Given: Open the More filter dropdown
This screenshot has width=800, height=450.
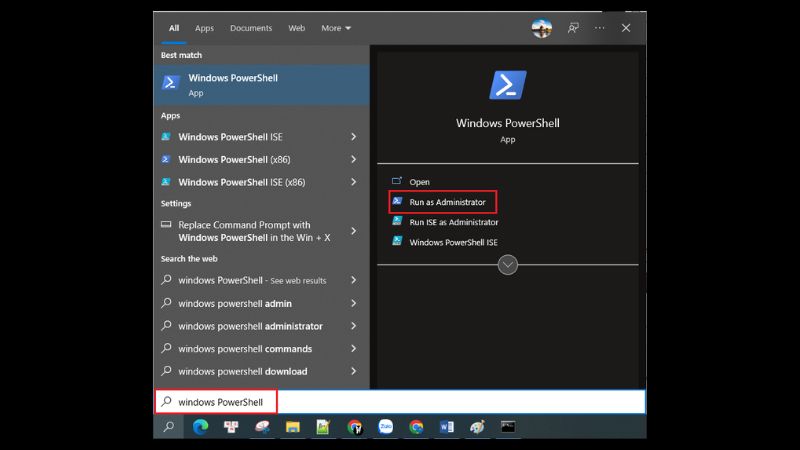Looking at the screenshot, I should click(336, 28).
